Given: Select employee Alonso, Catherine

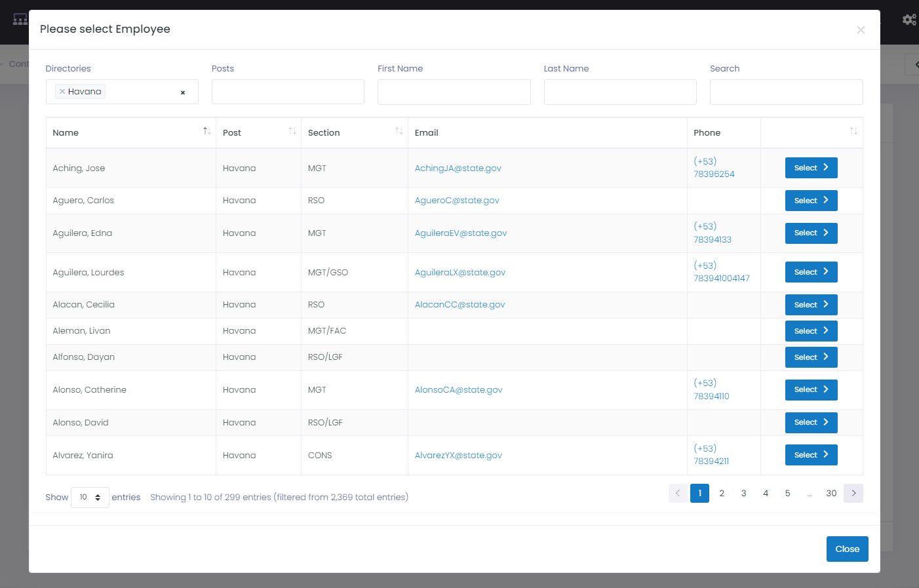Looking at the screenshot, I should click(x=811, y=389).
